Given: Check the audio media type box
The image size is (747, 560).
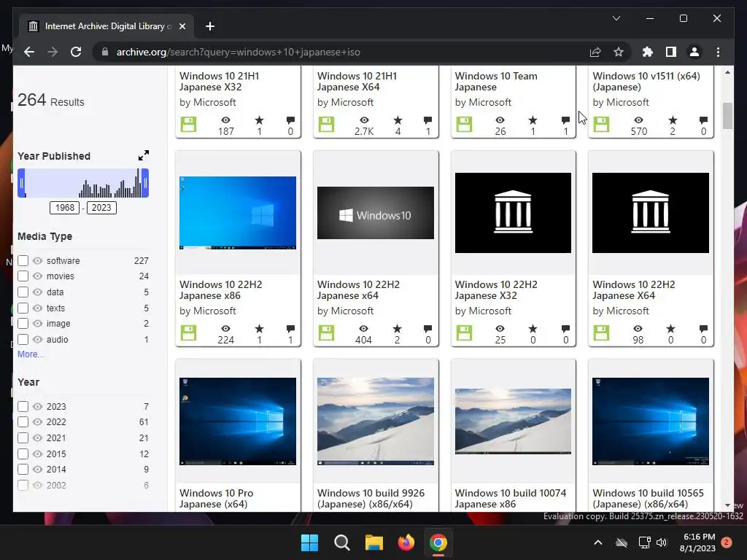Looking at the screenshot, I should [x=23, y=340].
